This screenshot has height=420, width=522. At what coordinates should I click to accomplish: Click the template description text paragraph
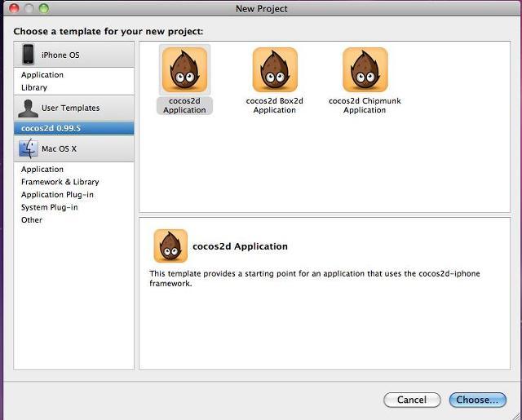[315, 279]
